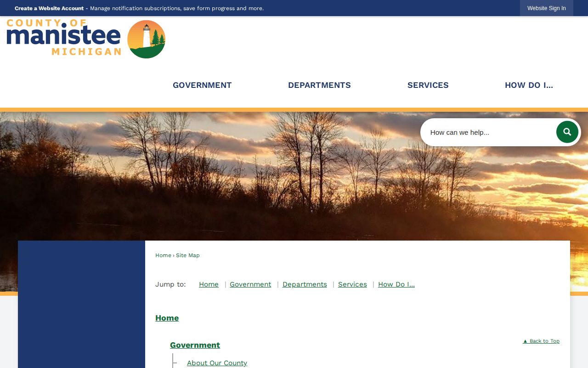Jump to the Home section link
The image size is (588, 368).
click(x=209, y=284)
